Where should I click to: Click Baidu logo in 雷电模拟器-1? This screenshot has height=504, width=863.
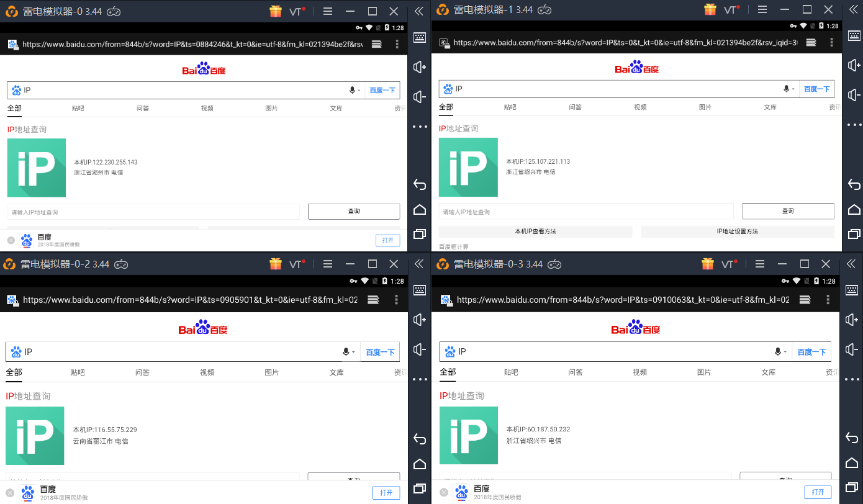(636, 67)
